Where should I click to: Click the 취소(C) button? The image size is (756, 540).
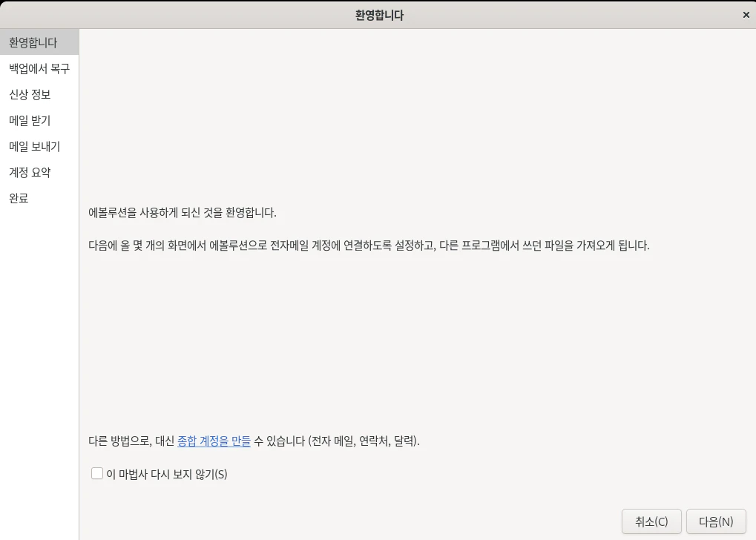[651, 521]
